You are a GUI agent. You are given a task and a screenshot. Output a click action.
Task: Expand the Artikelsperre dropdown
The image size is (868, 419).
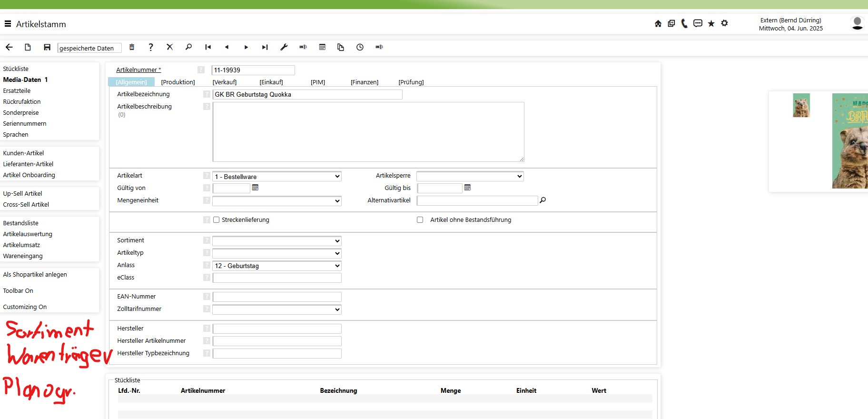(x=470, y=176)
